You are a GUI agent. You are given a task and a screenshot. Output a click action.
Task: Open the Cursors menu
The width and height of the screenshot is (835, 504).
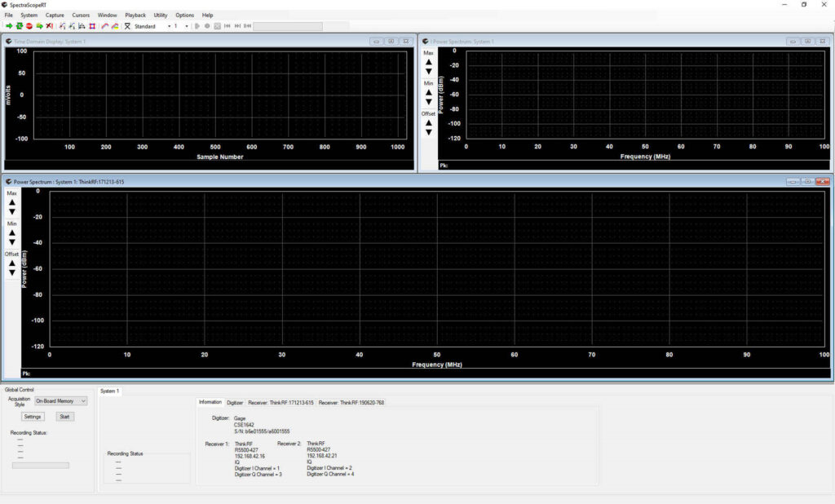81,15
